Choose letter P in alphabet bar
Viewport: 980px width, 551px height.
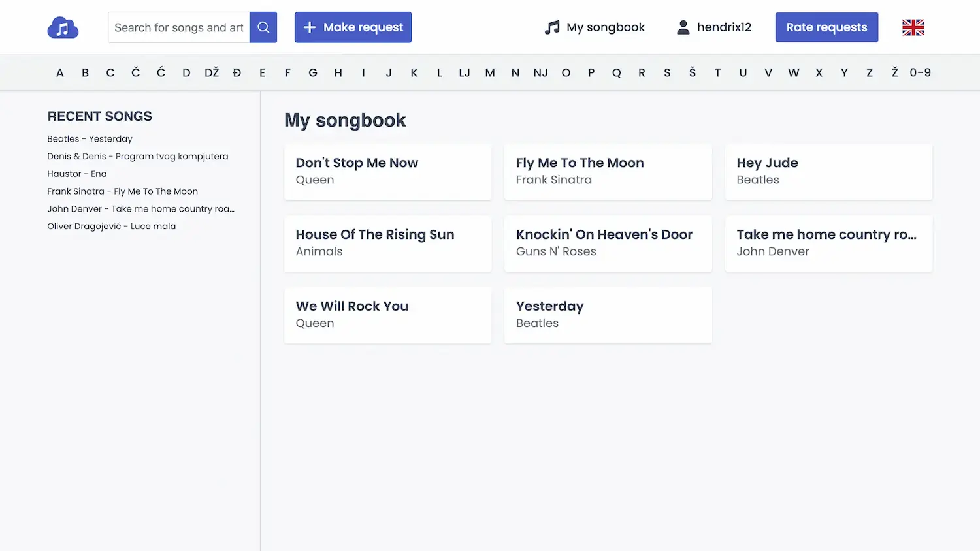click(x=591, y=73)
